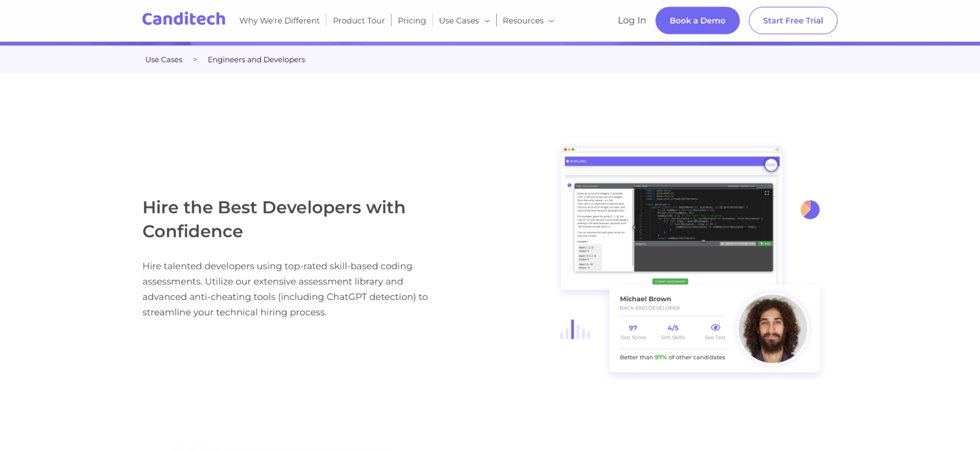This screenshot has height=450, width=980.
Task: Open the Use Cases menu
Action: click(x=464, y=21)
